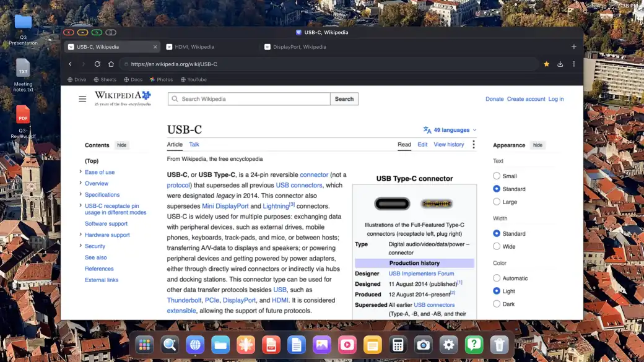Click the Donate link
Screen dimensions: 644x362
pos(495,99)
